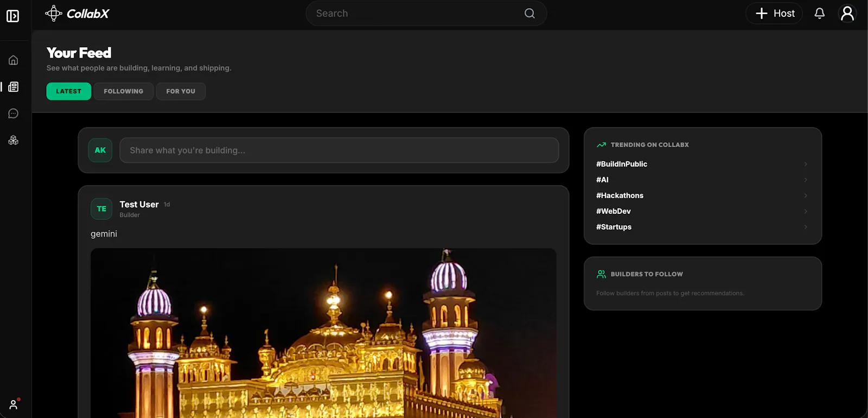Open the feed newspaper icon in sidebar
The height and width of the screenshot is (418, 868).
point(14,87)
